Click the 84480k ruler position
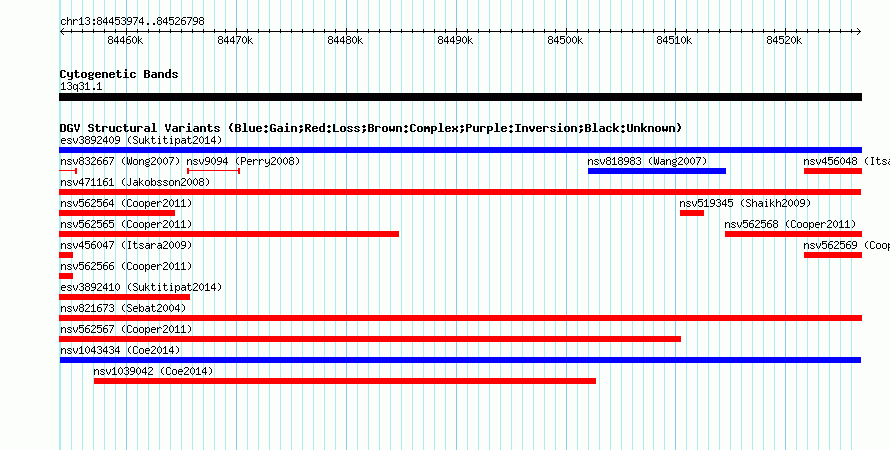 345,40
